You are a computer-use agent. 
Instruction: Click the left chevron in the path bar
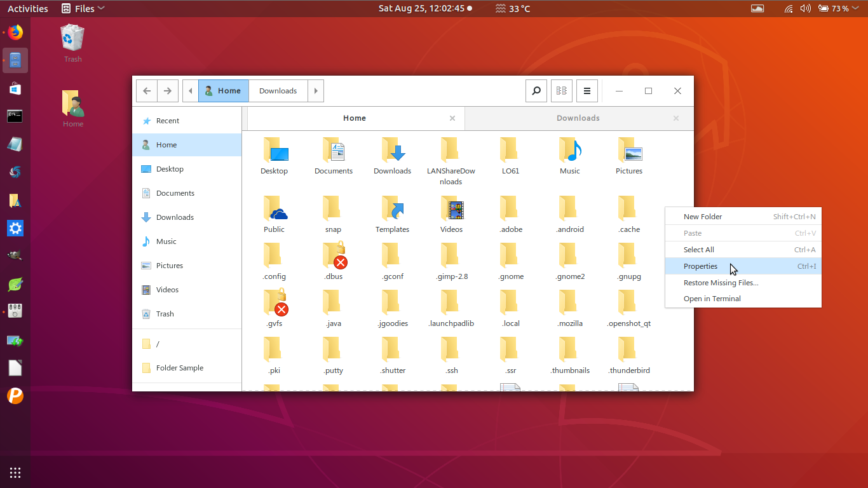[x=190, y=90]
